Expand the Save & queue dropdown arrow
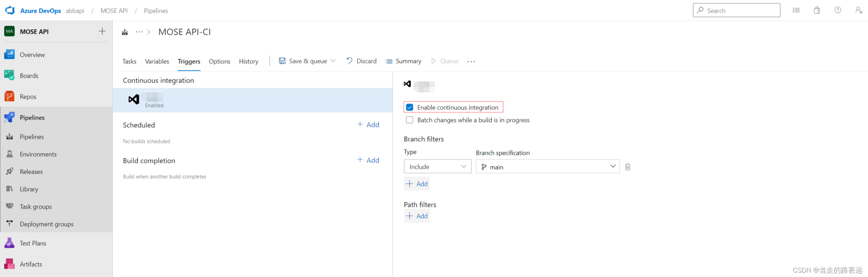Image resolution: width=868 pixels, height=277 pixels. coord(333,61)
